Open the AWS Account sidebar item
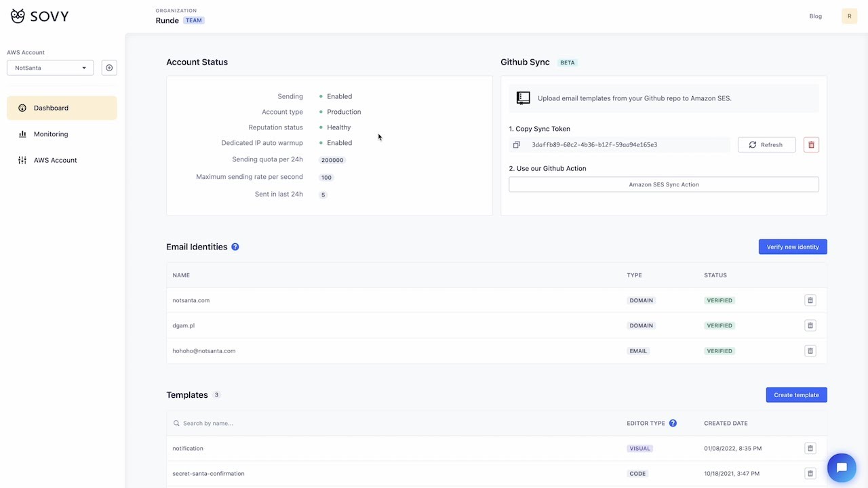Image resolution: width=868 pixels, height=488 pixels. pos(55,160)
